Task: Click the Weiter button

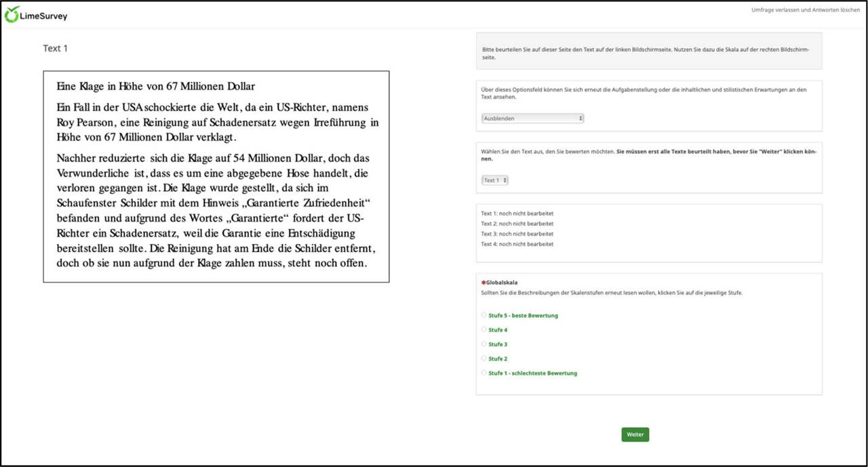Action: point(635,434)
